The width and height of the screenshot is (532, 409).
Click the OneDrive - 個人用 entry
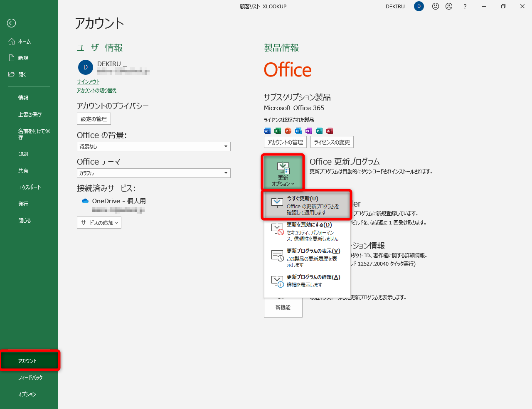[x=119, y=201]
